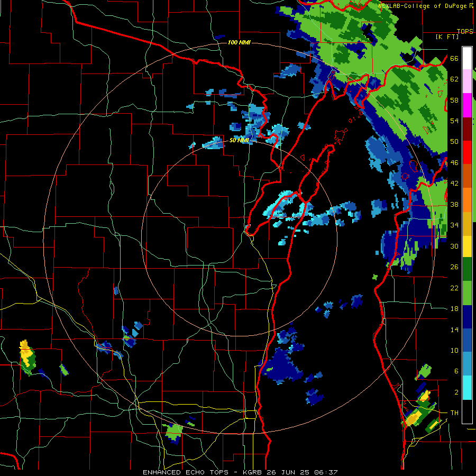Click the '62' scale label

(x=454, y=79)
